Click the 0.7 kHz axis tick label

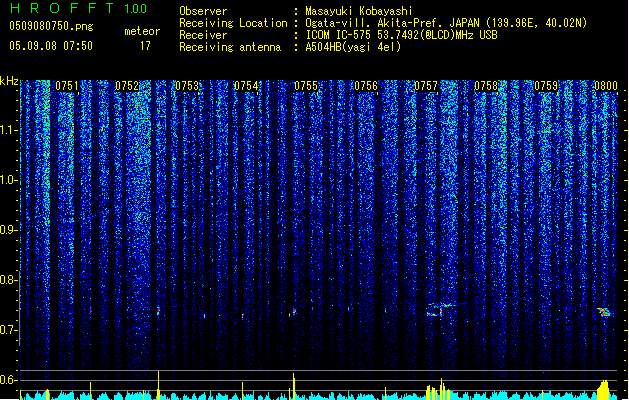9,330
